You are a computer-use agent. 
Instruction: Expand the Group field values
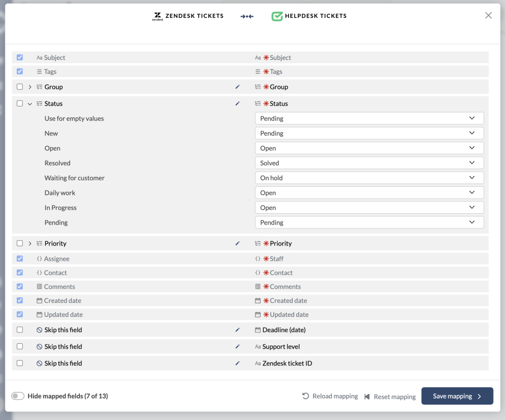point(30,87)
